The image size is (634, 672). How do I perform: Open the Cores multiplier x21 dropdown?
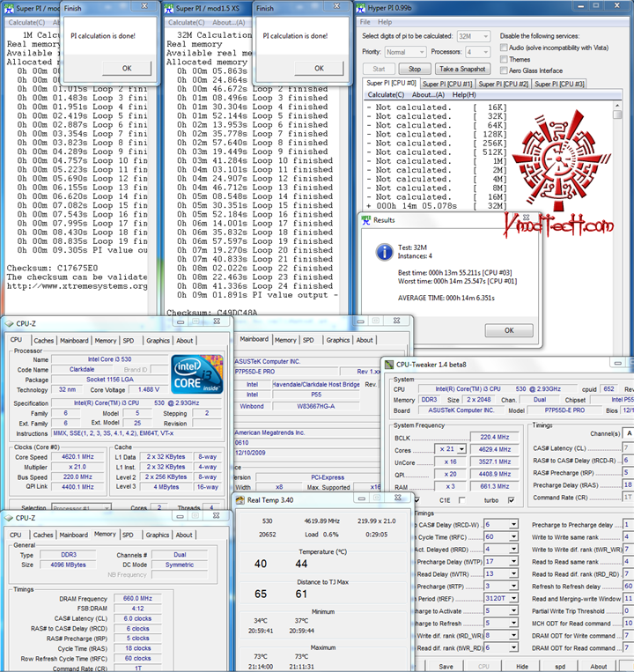tap(461, 449)
